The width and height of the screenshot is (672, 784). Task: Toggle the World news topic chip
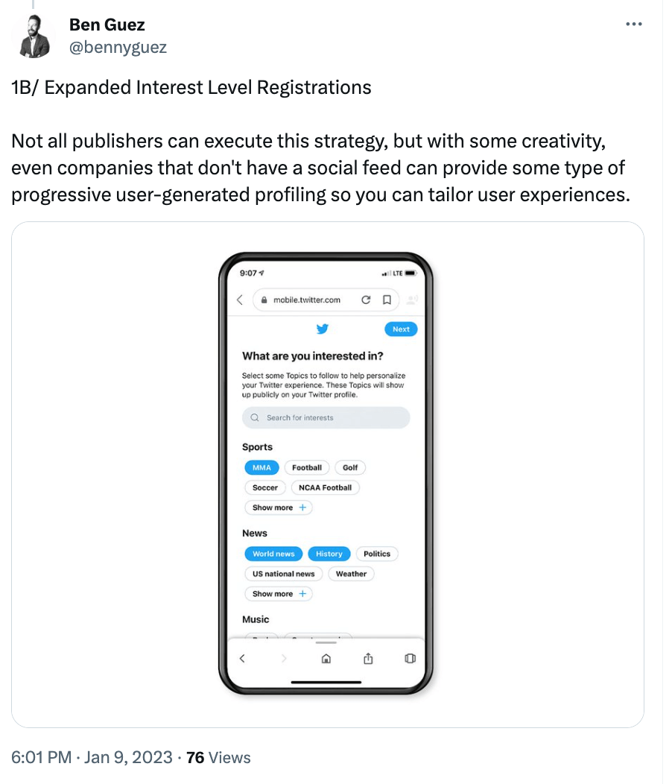coord(273,554)
